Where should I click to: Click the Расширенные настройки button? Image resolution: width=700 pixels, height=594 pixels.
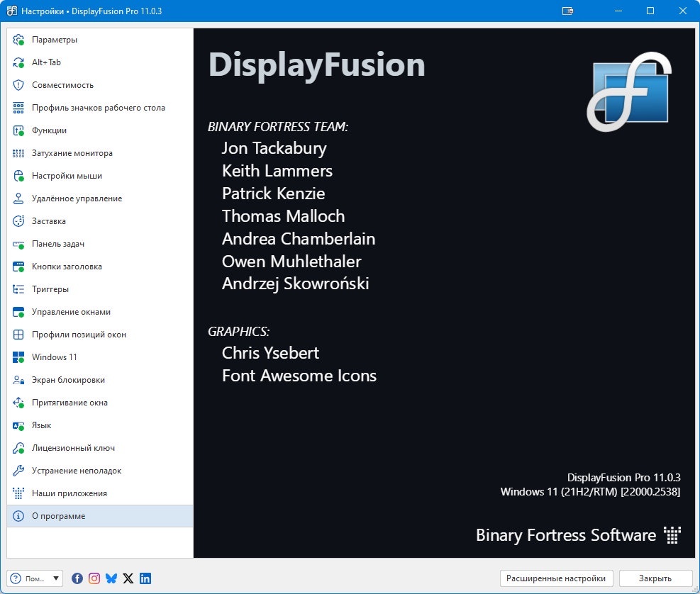point(556,578)
